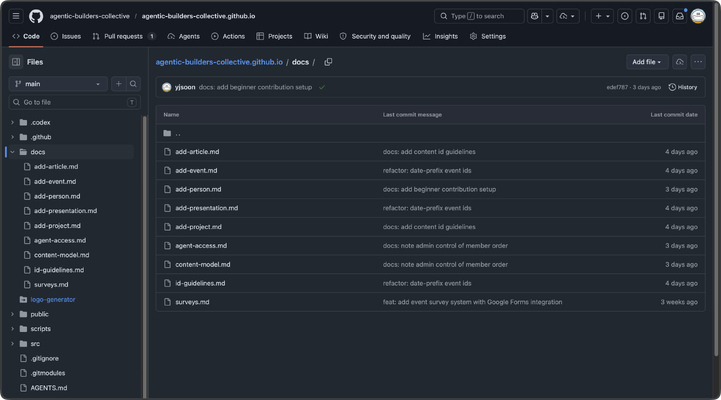Open .gitignore in the file tree
The height and width of the screenshot is (400, 721).
pyautogui.click(x=45, y=359)
